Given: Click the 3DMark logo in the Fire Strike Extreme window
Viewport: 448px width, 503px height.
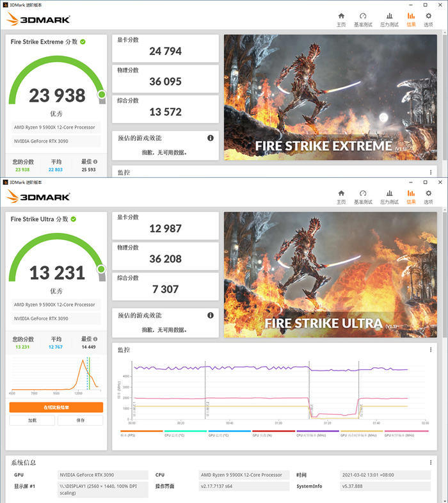Looking at the screenshot, I should point(38,19).
